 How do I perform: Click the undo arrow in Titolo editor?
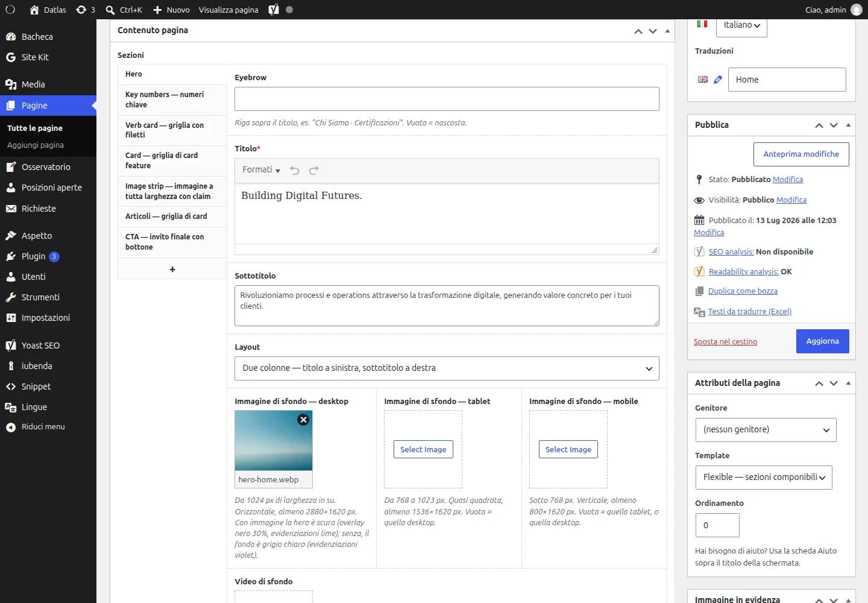click(x=295, y=171)
